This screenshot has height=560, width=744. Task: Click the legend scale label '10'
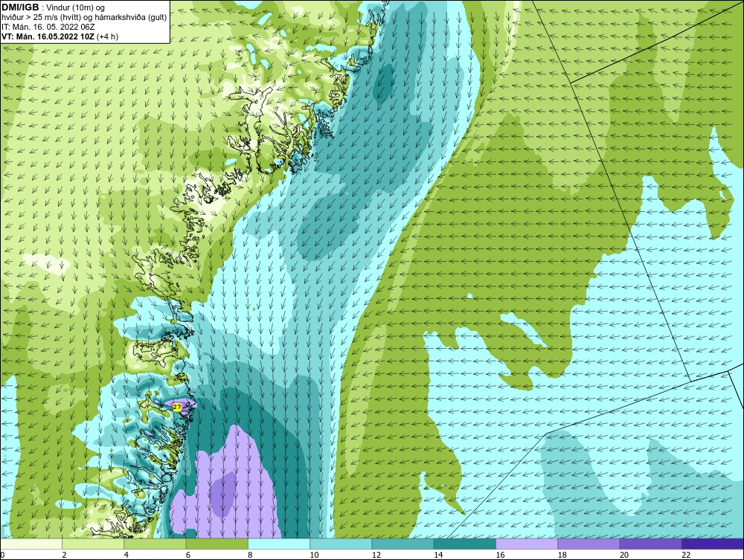click(x=314, y=556)
